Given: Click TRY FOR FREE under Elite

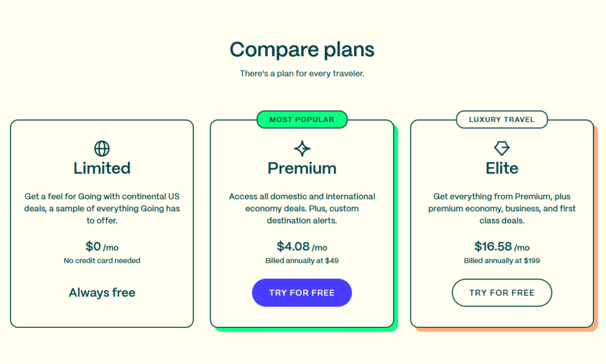Looking at the screenshot, I should 502,292.
